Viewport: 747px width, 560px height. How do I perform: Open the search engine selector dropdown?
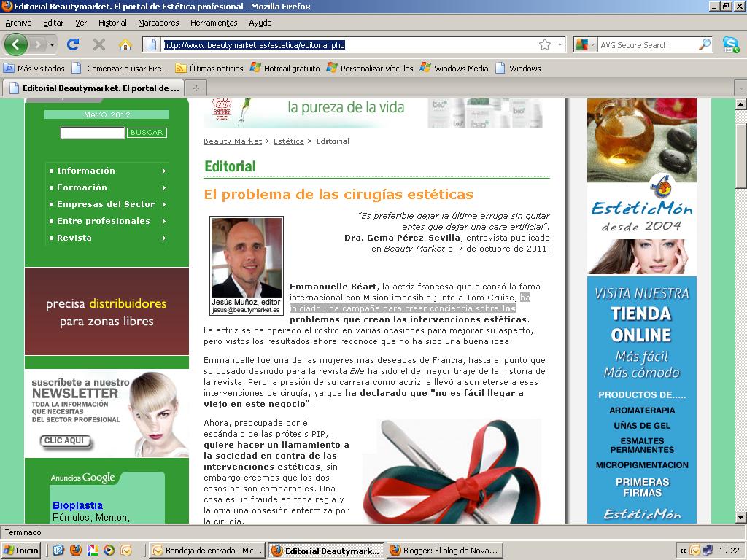pyautogui.click(x=586, y=44)
